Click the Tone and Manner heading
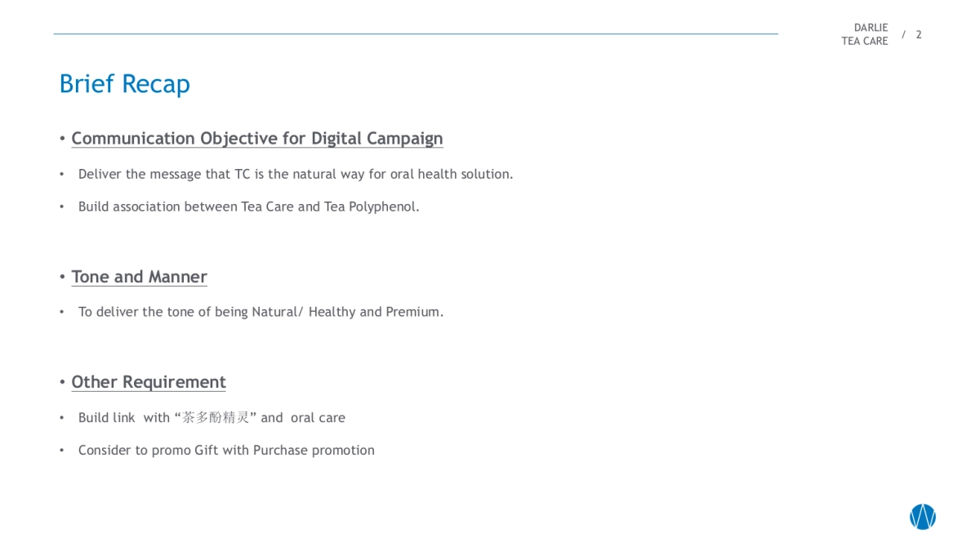 pos(139,277)
